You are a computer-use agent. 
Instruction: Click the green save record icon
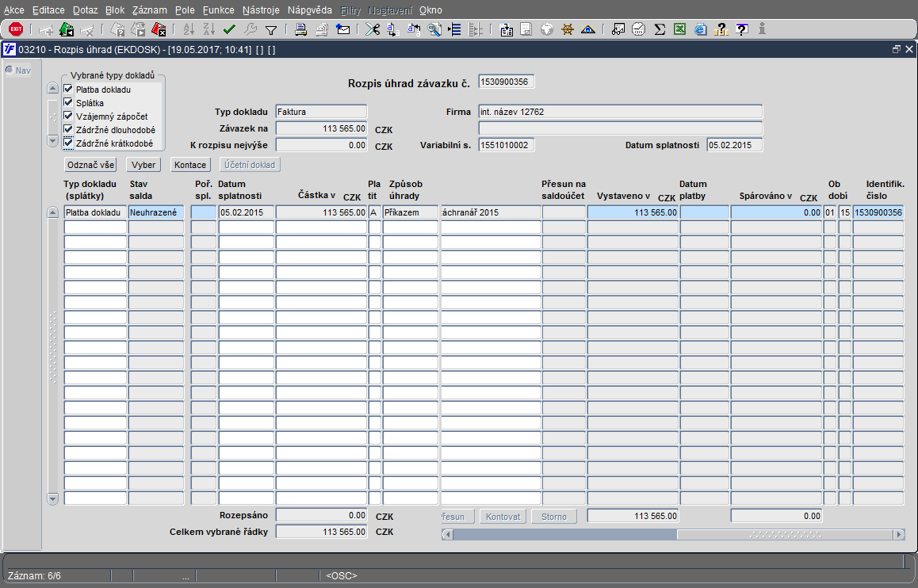point(67,29)
